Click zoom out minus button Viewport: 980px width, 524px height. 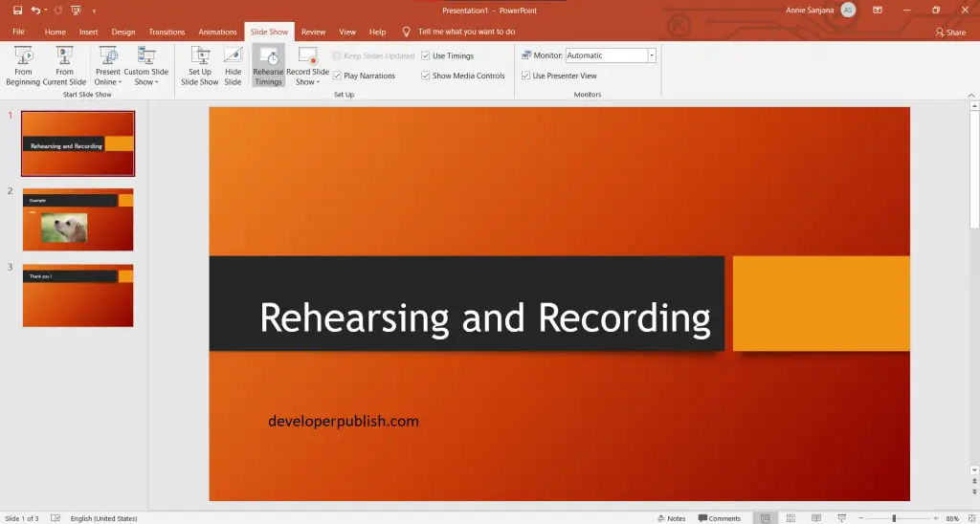[x=860, y=518]
